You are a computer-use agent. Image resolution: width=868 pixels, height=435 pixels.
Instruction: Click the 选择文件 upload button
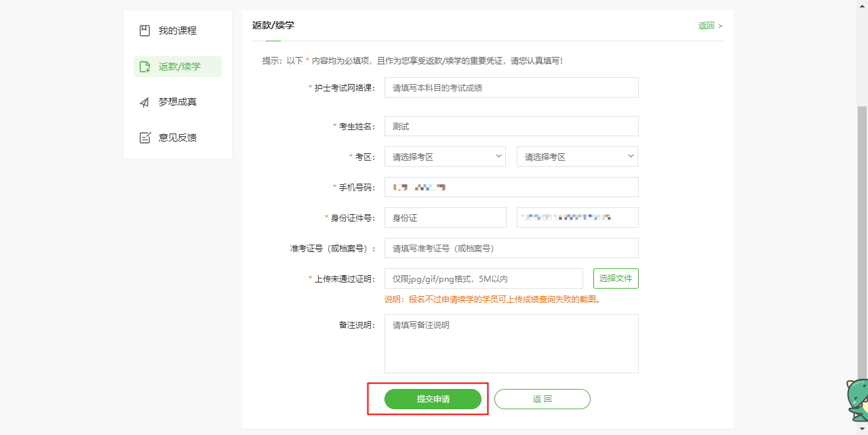[616, 278]
